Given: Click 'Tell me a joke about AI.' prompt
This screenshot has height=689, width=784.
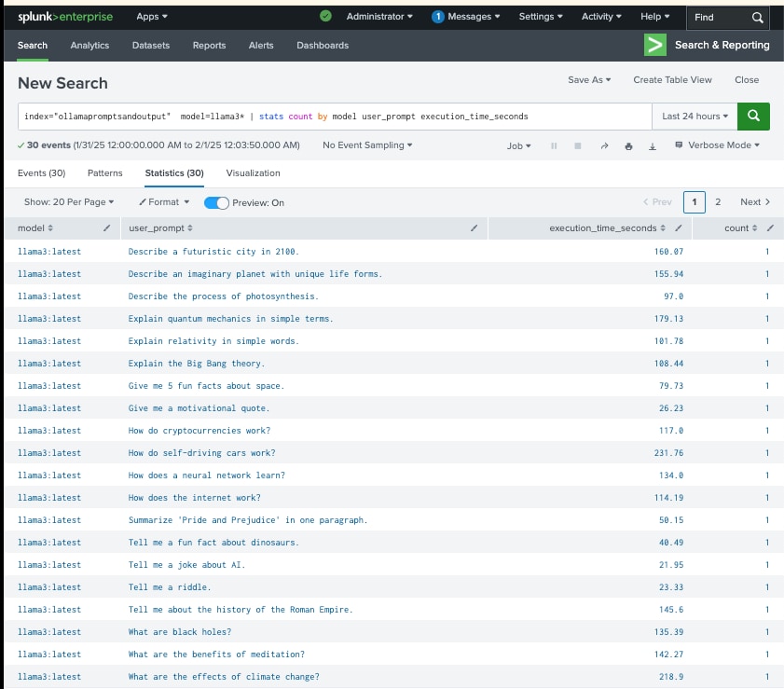Looking at the screenshot, I should point(186,565).
